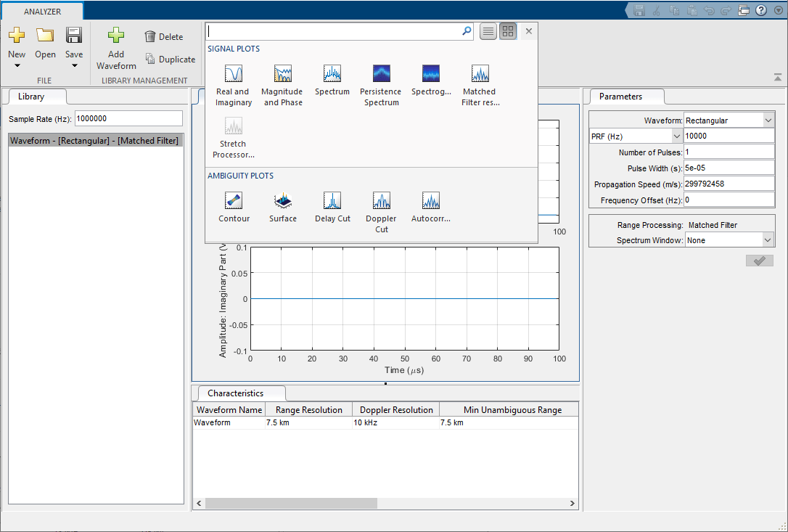The width and height of the screenshot is (788, 532).
Task: Open the ambiguity Surface plot
Action: pyautogui.click(x=282, y=201)
